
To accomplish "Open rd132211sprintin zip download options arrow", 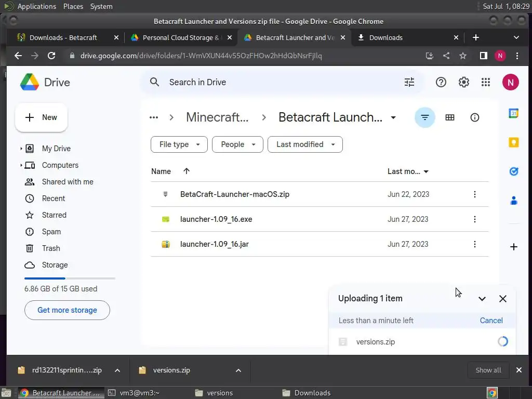I will (117, 370).
